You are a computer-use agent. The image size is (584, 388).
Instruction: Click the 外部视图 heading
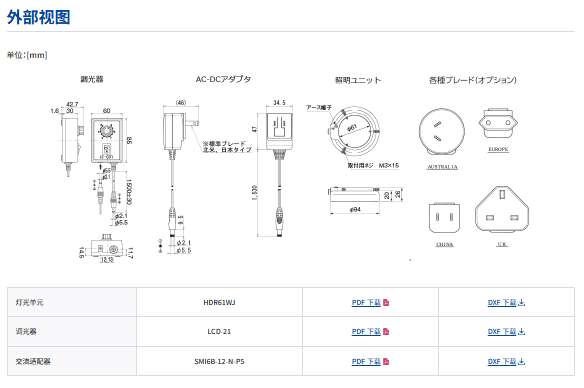(39, 17)
